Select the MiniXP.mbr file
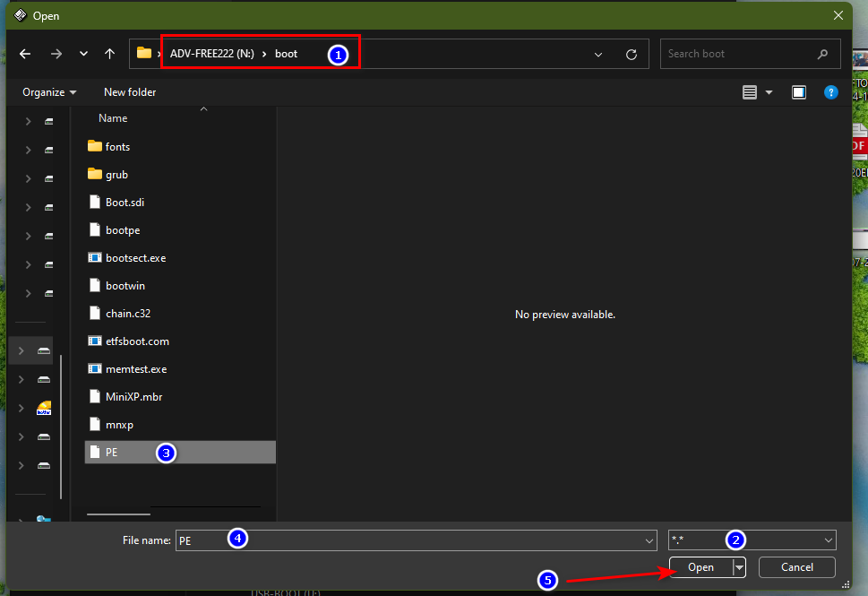The height and width of the screenshot is (596, 868). tap(180, 397)
